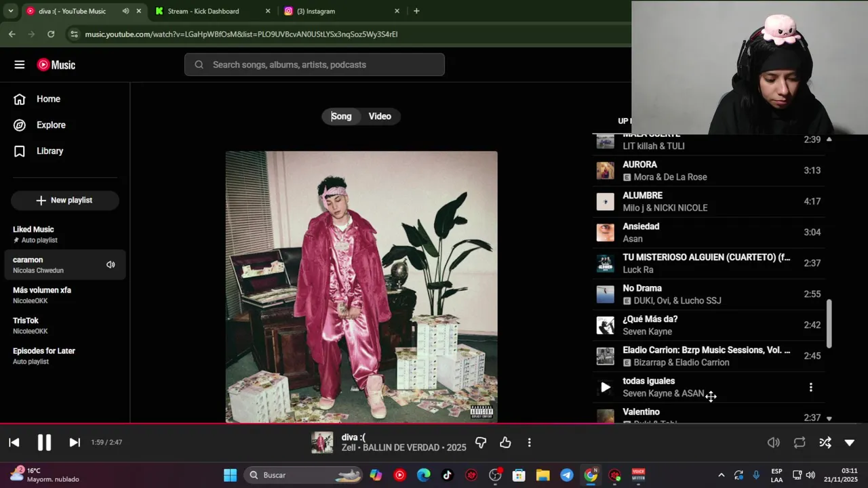Switch to Song mode

(x=341, y=116)
